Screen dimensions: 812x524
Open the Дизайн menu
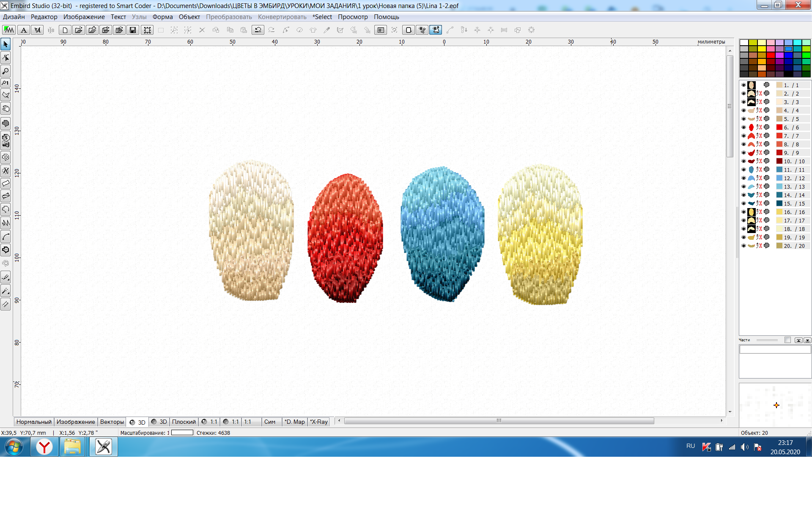point(14,17)
